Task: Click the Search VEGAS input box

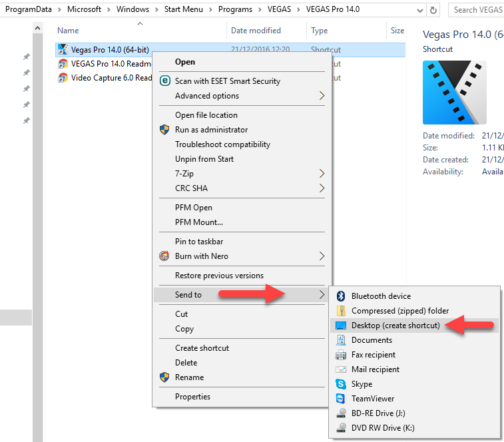Action: click(476, 10)
